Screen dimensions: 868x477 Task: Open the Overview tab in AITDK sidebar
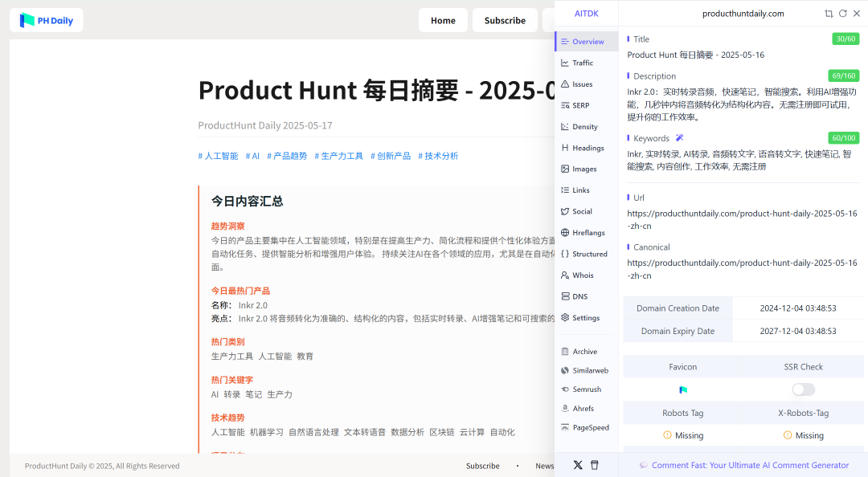(x=586, y=42)
